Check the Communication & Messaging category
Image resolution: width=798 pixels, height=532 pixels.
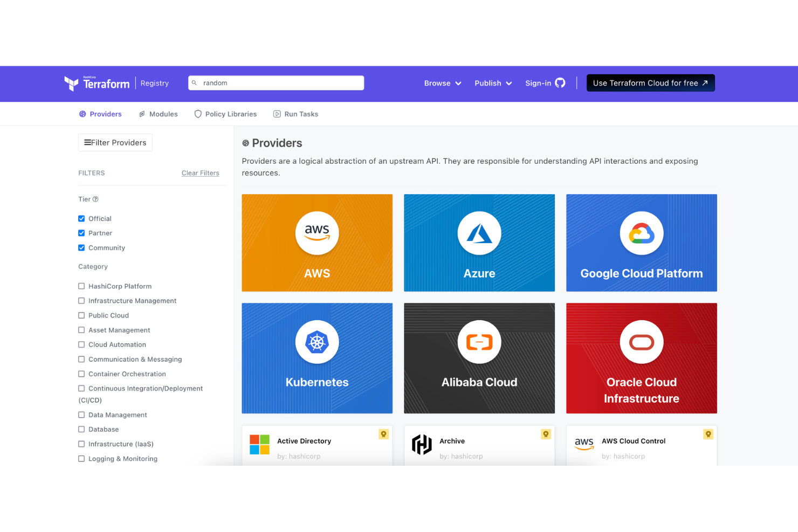click(x=81, y=360)
